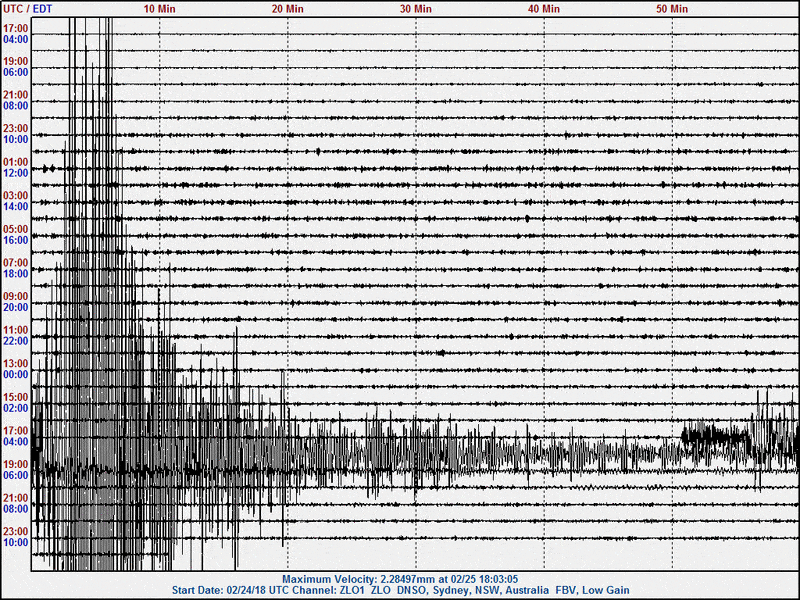Click the 30 Min axis label
This screenshot has height=600, width=800.
click(415, 9)
